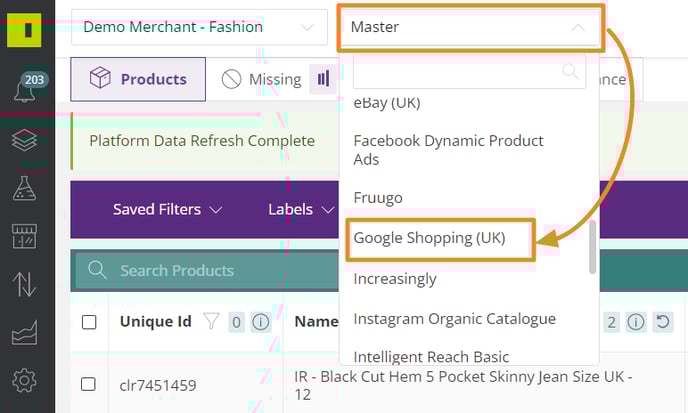The height and width of the screenshot is (413, 688).
Task: Open the stacked layers sidebar icon
Action: 24,140
